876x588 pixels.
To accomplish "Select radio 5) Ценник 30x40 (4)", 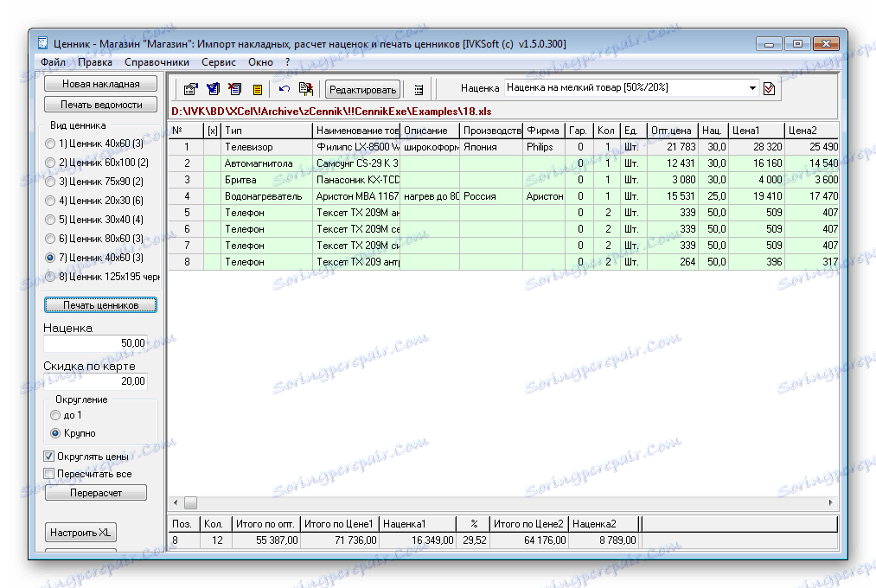I will tap(50, 220).
